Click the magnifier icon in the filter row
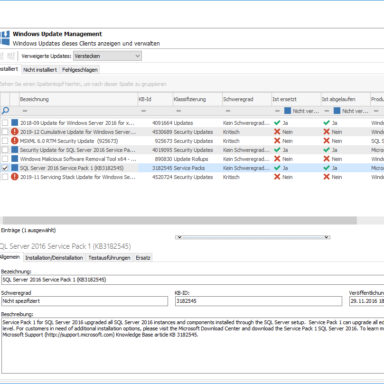The width and height of the screenshot is (384, 384). (x=5, y=111)
